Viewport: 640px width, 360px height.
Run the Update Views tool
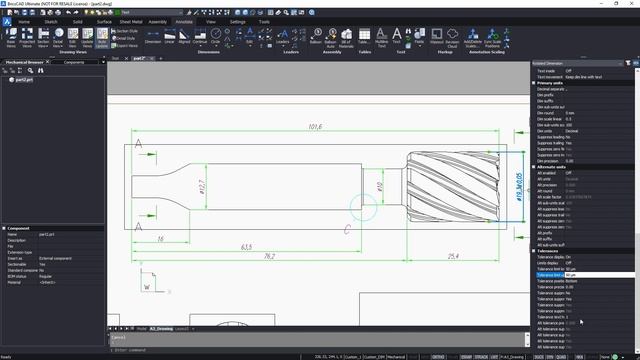(87, 38)
